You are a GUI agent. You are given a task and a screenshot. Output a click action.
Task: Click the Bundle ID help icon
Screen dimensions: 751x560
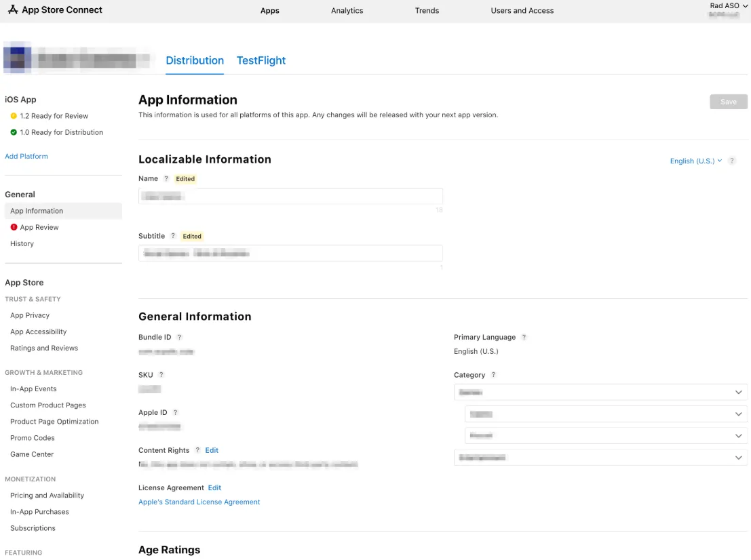click(x=180, y=337)
